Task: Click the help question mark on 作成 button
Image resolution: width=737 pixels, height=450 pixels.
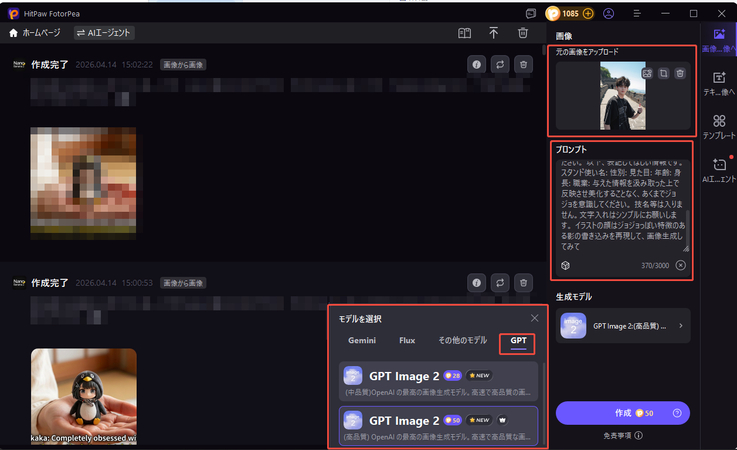Action: (677, 413)
